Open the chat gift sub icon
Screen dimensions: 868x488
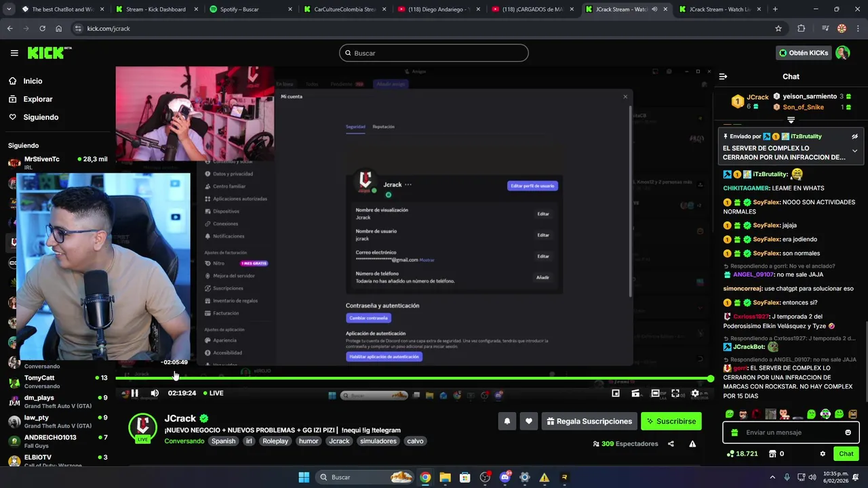click(734, 432)
